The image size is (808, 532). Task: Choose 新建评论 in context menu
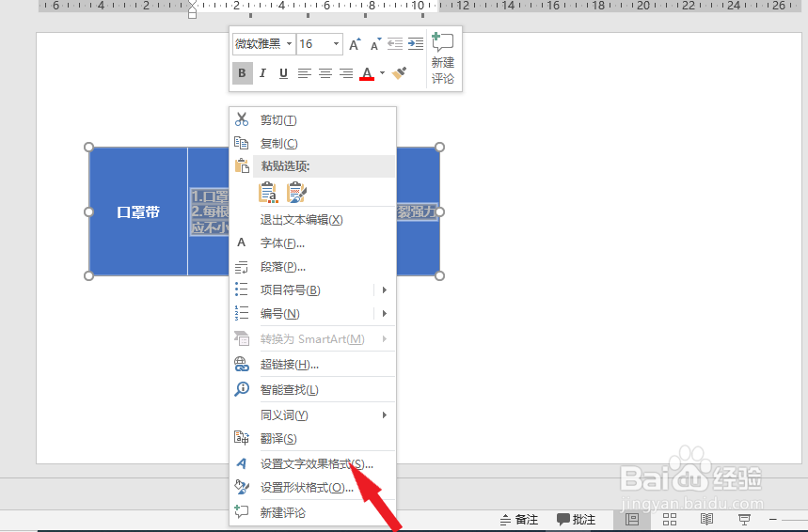click(x=313, y=512)
